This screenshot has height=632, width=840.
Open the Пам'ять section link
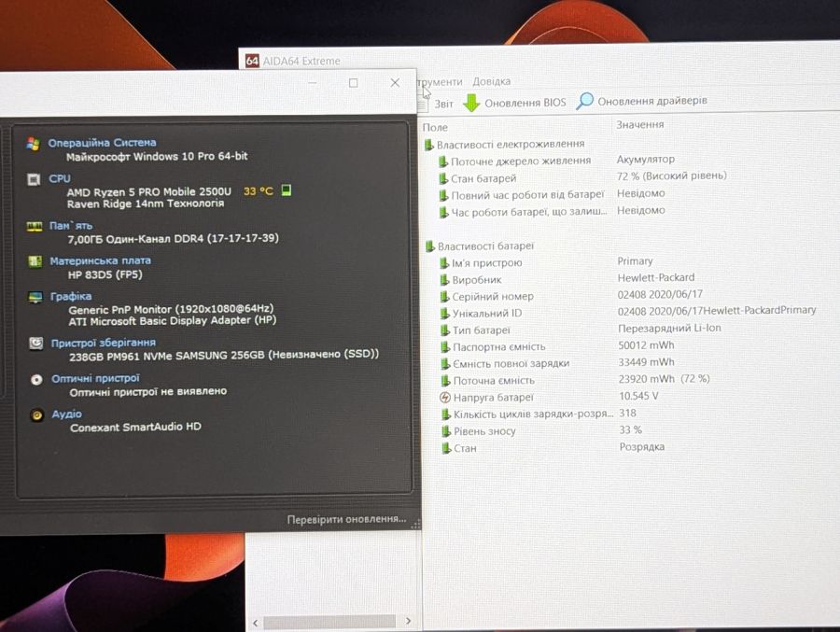click(71, 226)
